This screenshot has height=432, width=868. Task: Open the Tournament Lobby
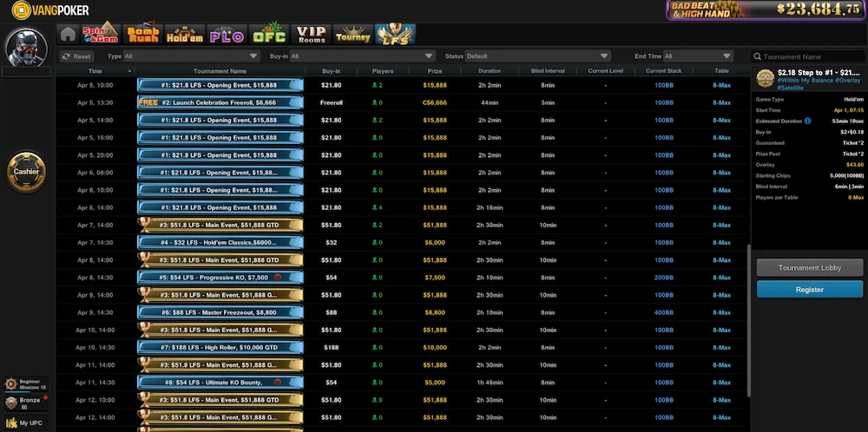[x=809, y=268]
